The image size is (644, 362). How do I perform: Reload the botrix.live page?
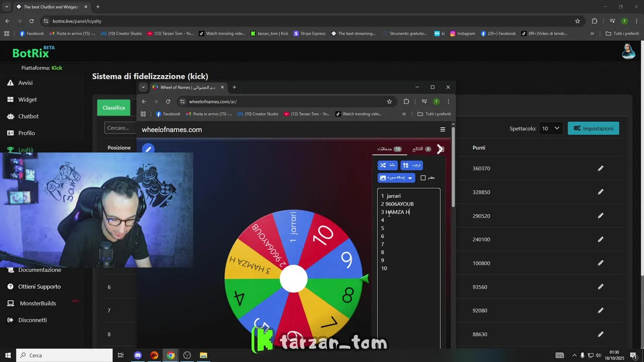coord(31,21)
